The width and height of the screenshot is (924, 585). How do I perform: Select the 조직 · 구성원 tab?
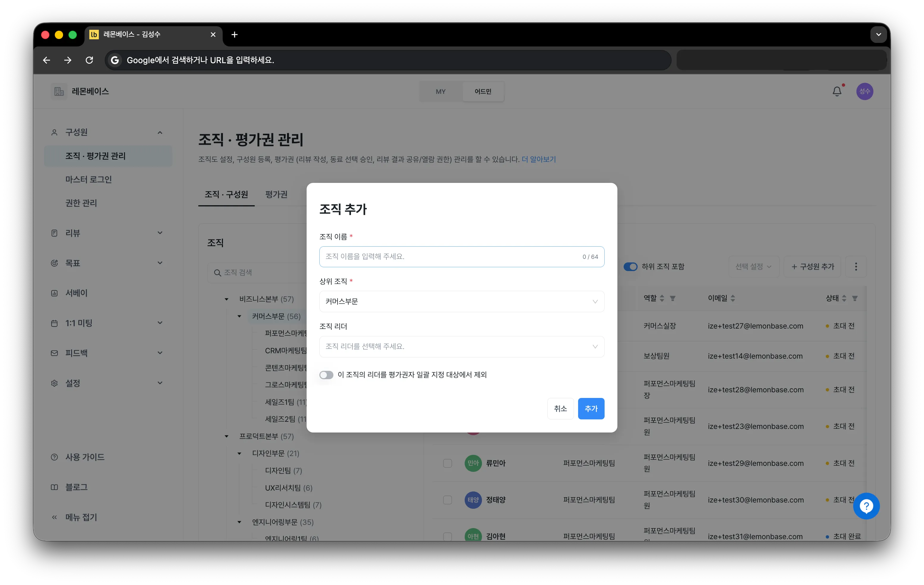[x=227, y=195]
